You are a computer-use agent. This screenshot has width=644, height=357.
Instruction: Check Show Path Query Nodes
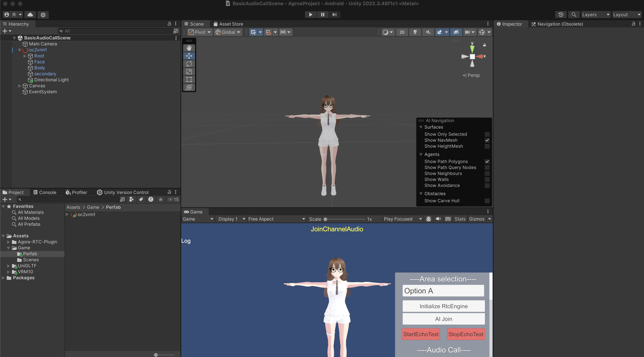click(487, 167)
